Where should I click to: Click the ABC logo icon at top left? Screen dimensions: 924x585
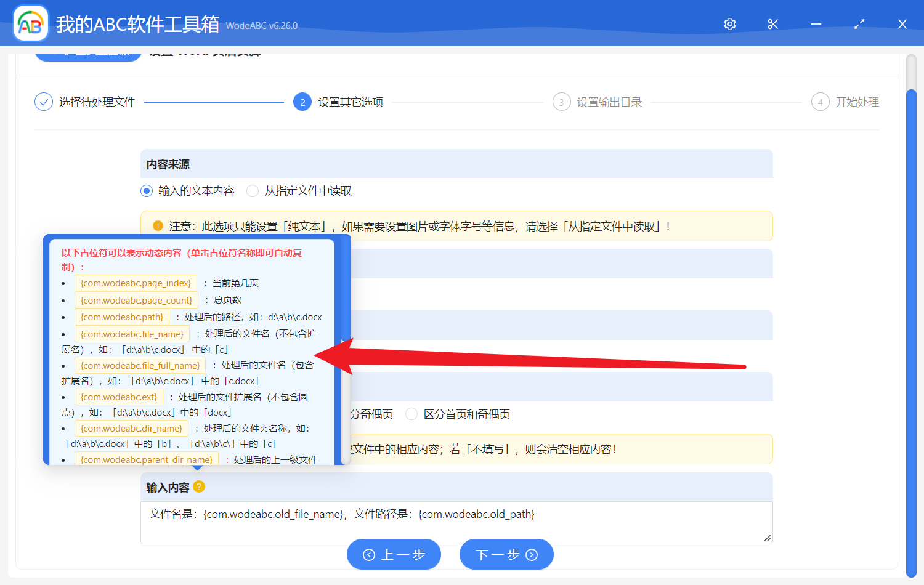click(x=30, y=23)
